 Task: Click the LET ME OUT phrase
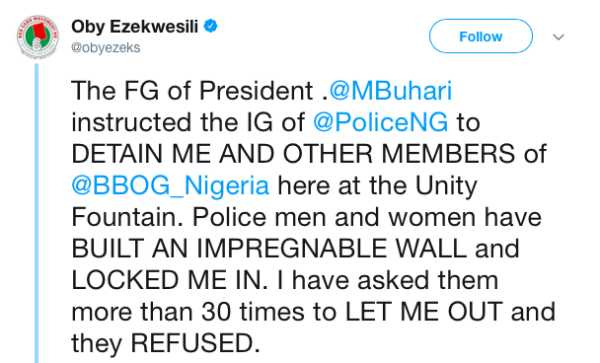point(424,311)
